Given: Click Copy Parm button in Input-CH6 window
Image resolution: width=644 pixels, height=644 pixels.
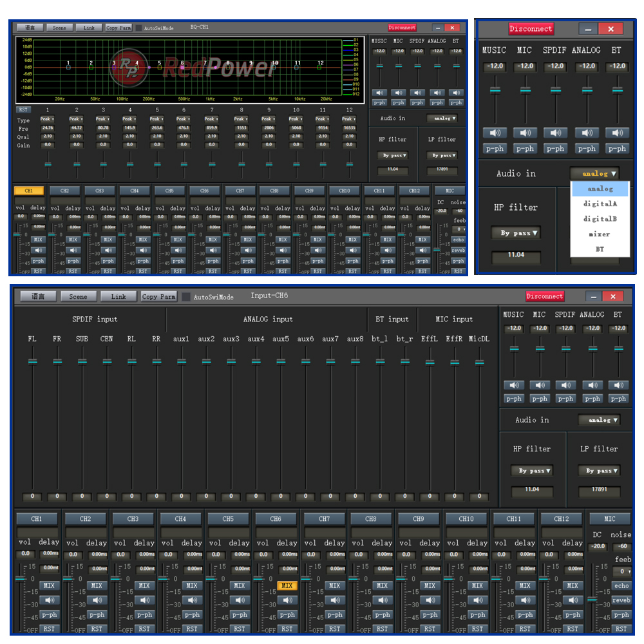Looking at the screenshot, I should 158,296.
